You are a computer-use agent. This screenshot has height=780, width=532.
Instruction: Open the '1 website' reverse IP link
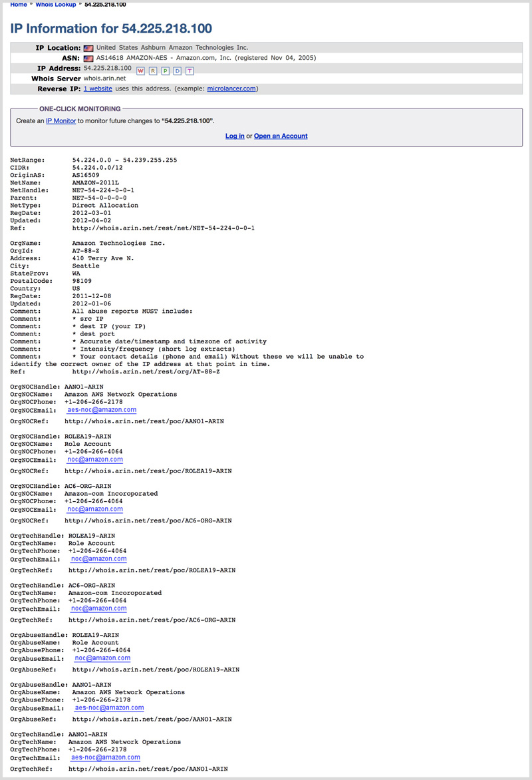coord(98,89)
